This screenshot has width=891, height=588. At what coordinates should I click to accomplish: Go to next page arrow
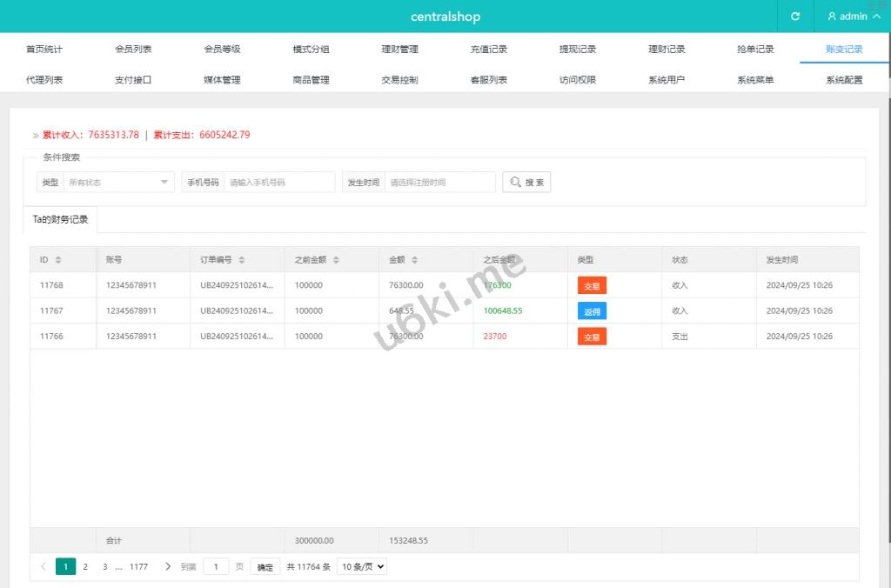click(168, 566)
